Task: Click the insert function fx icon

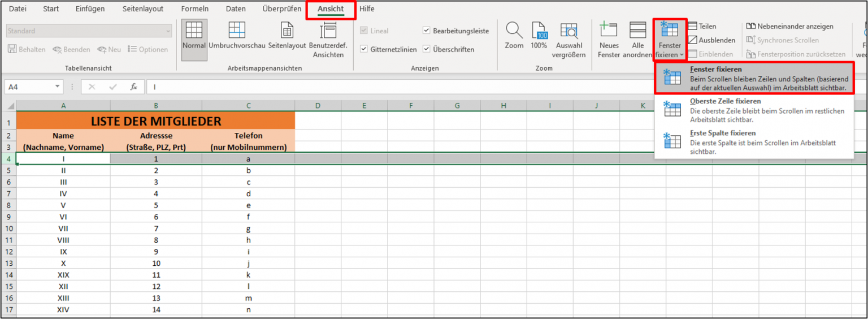Action: (x=134, y=87)
